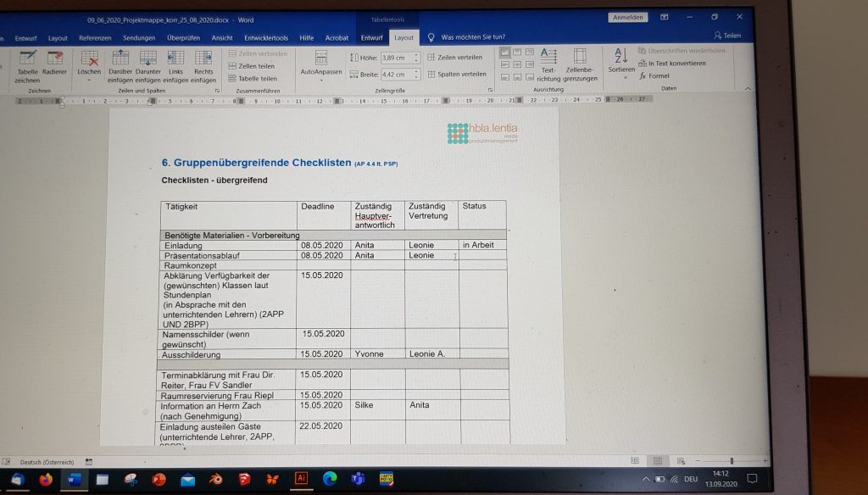Select the Radierer eraser tool

point(54,63)
